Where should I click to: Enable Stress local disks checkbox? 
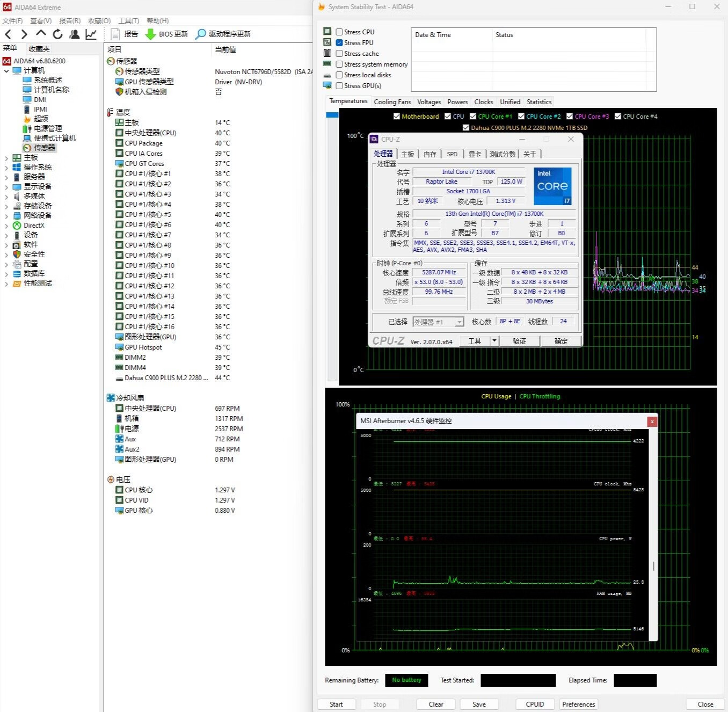coord(339,75)
